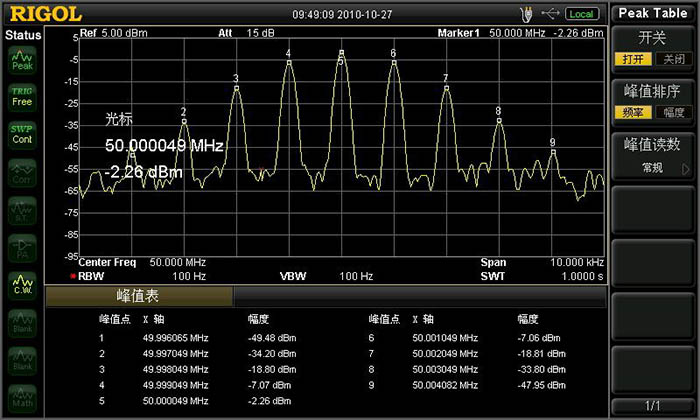Image resolution: width=700 pixels, height=420 pixels.
Task: Select the PA preamplifier status icon
Action: pyautogui.click(x=21, y=249)
